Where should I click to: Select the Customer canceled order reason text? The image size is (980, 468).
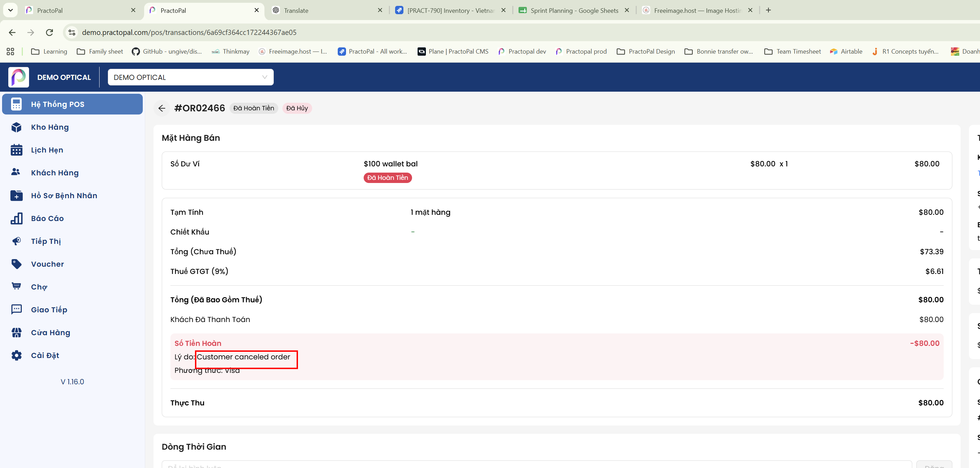click(x=243, y=357)
